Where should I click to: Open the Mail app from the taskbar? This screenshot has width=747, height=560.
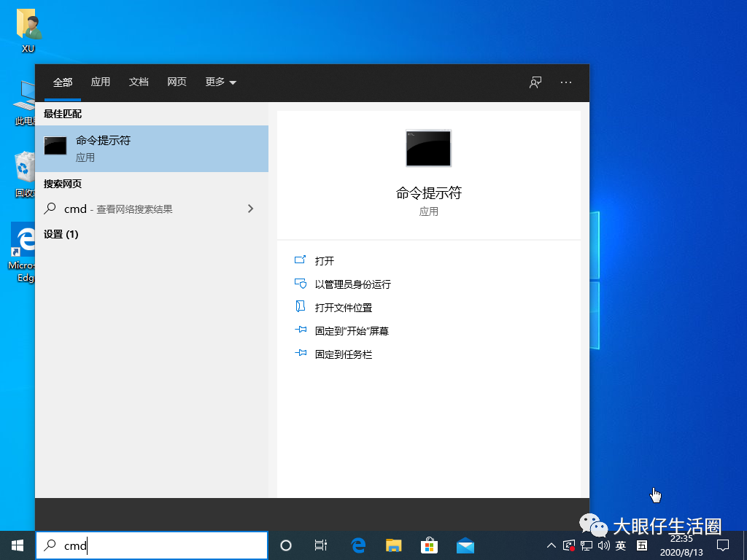(x=465, y=545)
